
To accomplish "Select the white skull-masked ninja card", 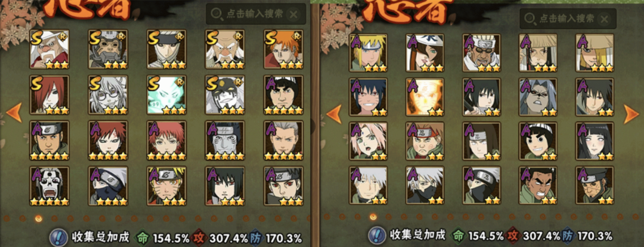I will click(49, 186).
